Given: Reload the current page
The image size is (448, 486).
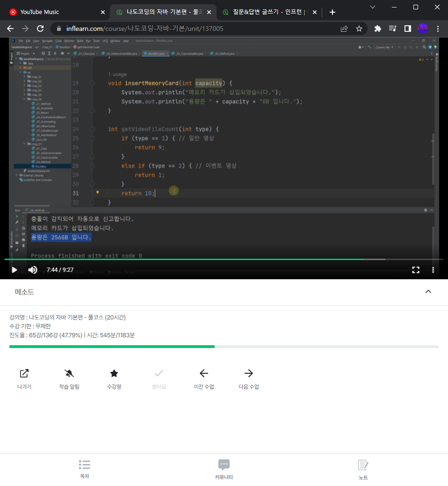Looking at the screenshot, I should (x=40, y=29).
